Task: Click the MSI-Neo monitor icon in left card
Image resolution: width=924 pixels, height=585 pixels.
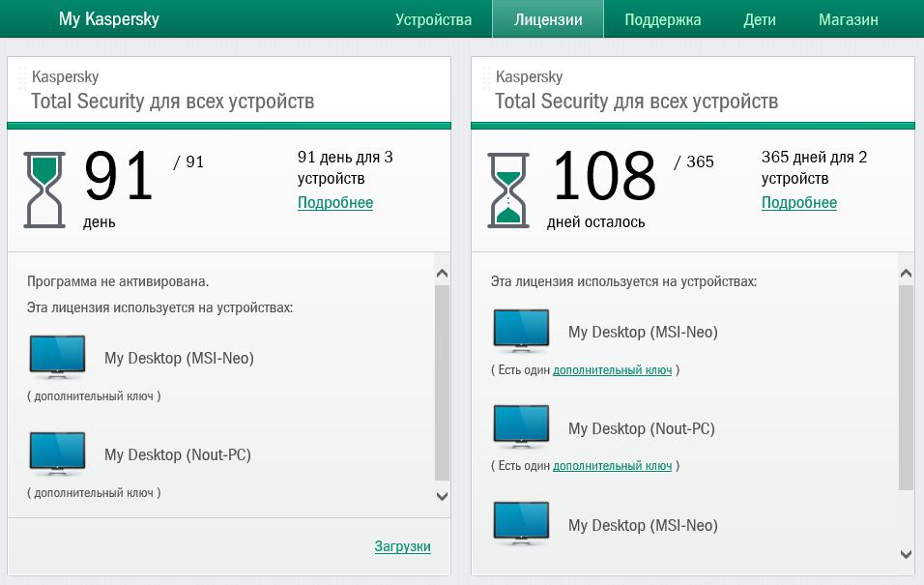Action: pyautogui.click(x=57, y=358)
